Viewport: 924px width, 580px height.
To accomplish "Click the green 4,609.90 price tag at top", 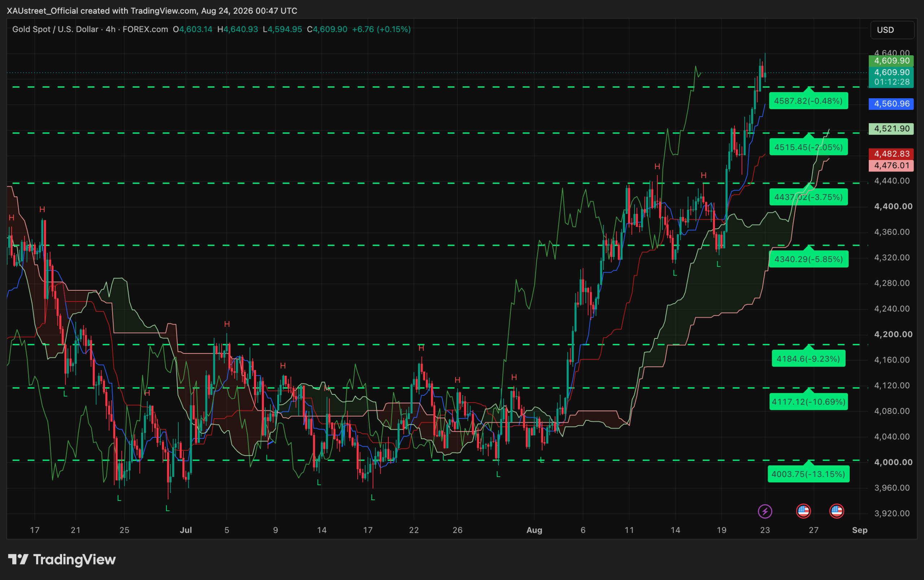I will click(x=892, y=61).
